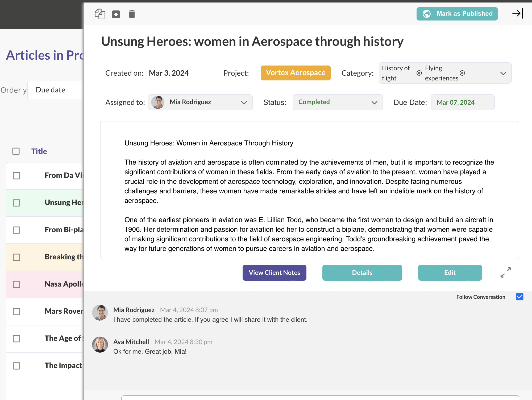Remove the History of flight category tag

[419, 73]
